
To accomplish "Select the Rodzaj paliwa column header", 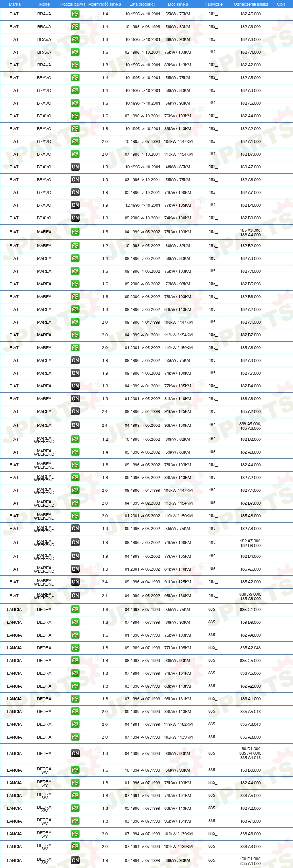I will click(x=73, y=4).
